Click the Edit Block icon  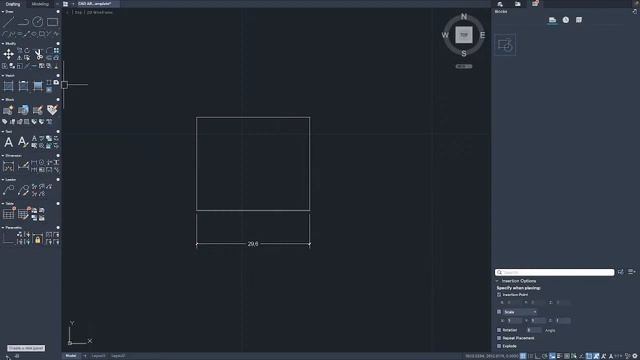tap(38, 110)
